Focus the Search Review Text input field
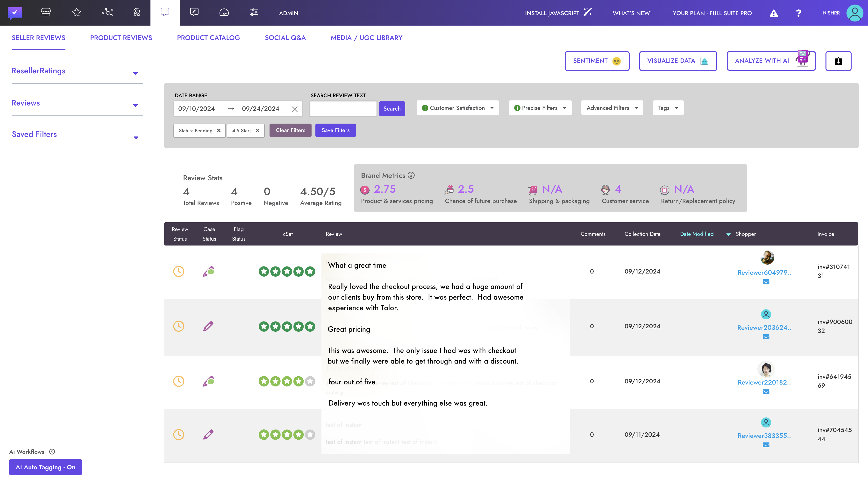The width and height of the screenshot is (868, 491). point(343,109)
